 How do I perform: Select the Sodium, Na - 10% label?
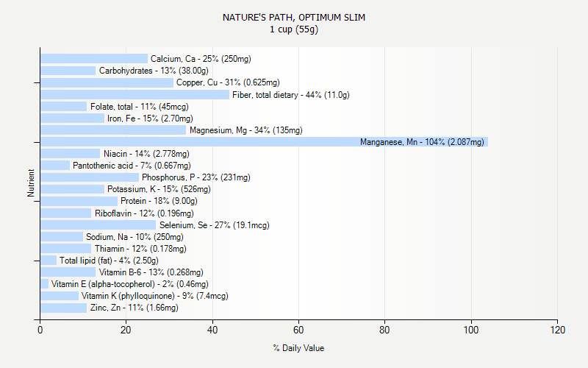pyautogui.click(x=135, y=236)
